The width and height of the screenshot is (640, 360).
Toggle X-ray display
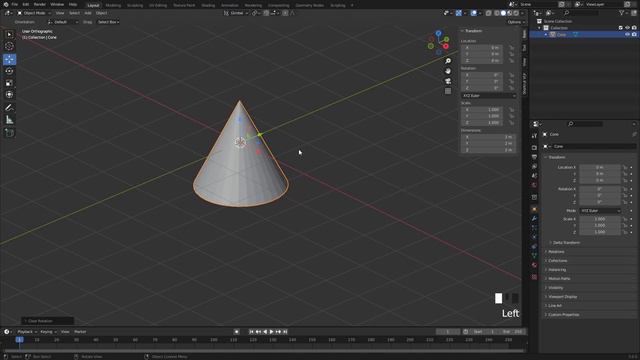pos(489,13)
